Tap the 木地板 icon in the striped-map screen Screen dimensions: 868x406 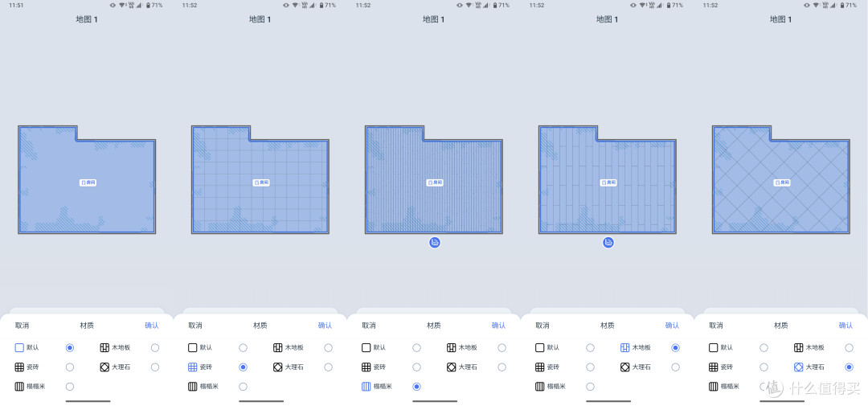[452, 348]
